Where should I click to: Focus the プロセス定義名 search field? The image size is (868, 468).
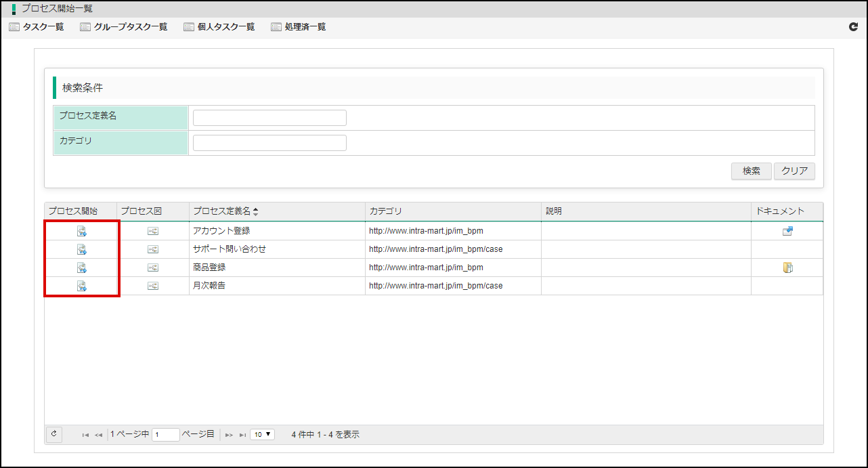(x=269, y=118)
